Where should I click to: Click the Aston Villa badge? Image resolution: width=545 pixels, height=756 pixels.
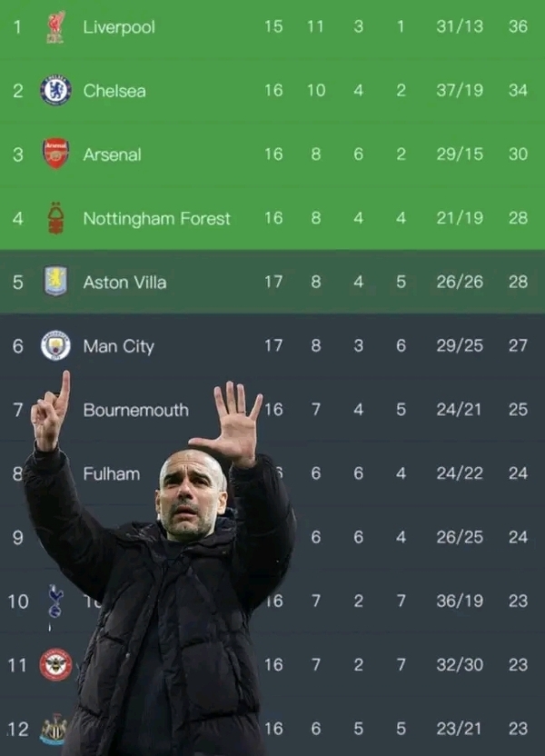point(55,282)
